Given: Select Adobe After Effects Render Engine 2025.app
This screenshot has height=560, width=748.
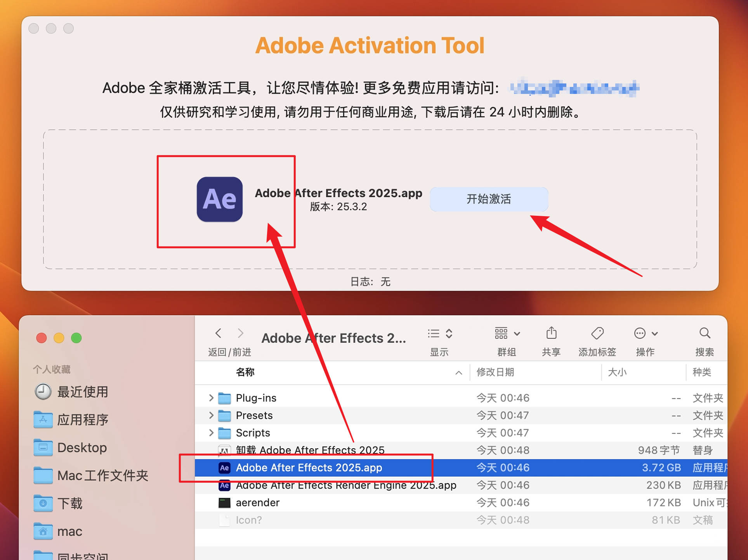Looking at the screenshot, I should (x=346, y=485).
